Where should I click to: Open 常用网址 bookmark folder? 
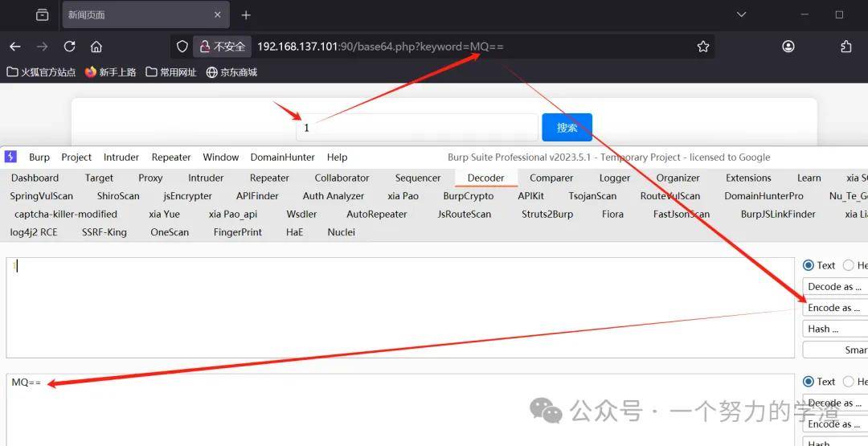tap(171, 72)
